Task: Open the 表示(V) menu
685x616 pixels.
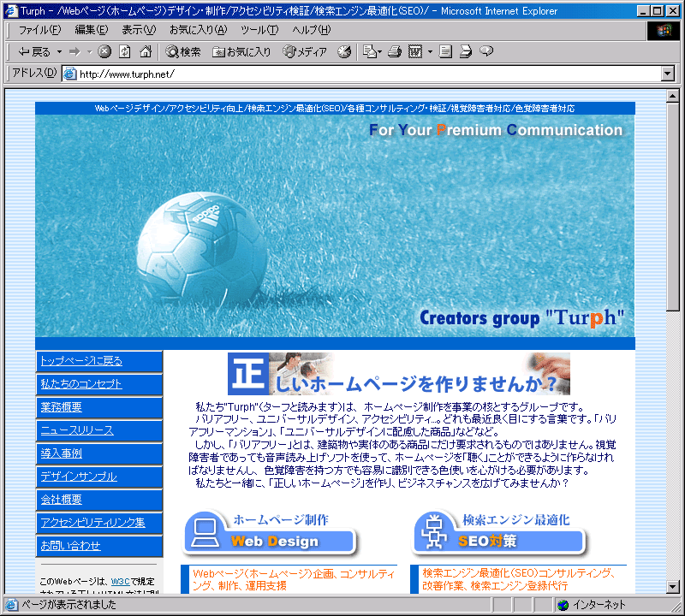Action: point(139,30)
